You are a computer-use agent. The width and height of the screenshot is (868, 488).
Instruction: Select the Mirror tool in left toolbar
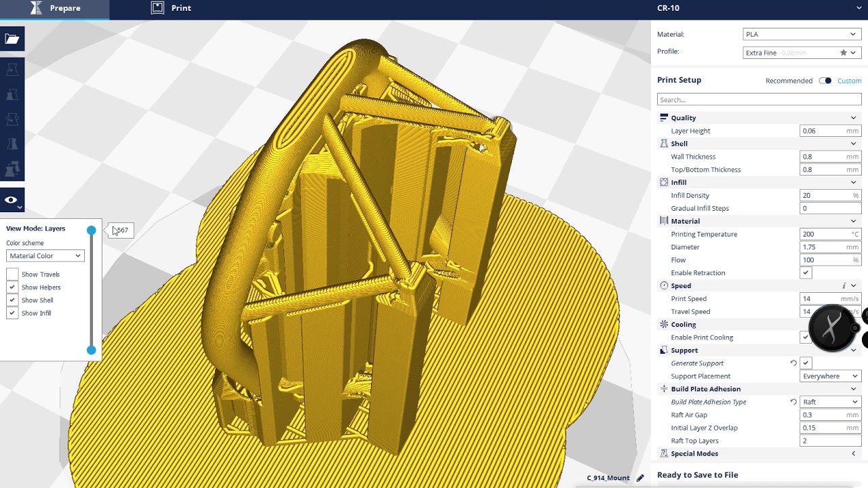(x=12, y=144)
